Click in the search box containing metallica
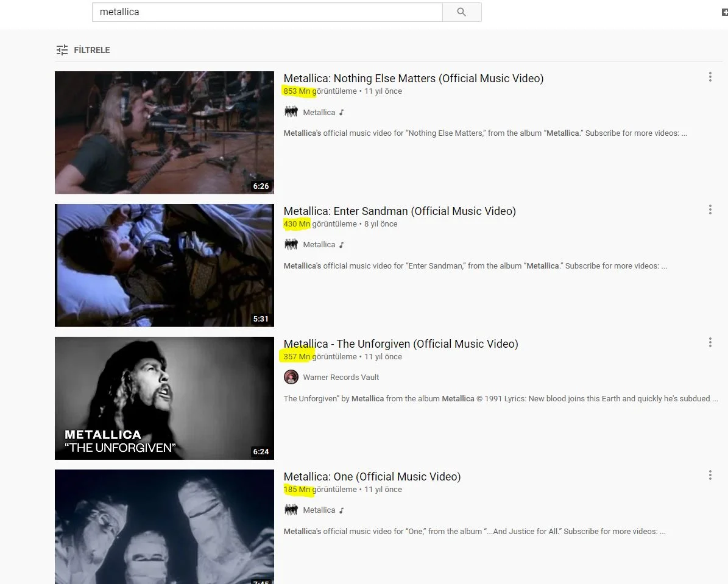The height and width of the screenshot is (584, 728). click(x=267, y=12)
